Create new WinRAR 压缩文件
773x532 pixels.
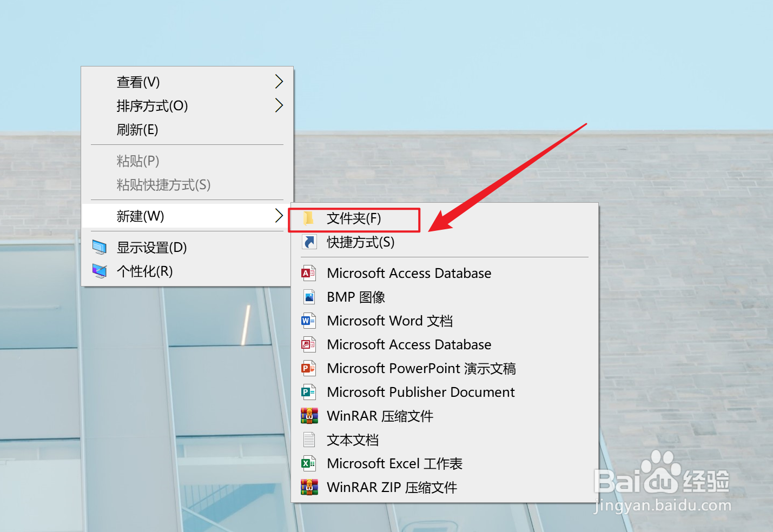click(445, 416)
